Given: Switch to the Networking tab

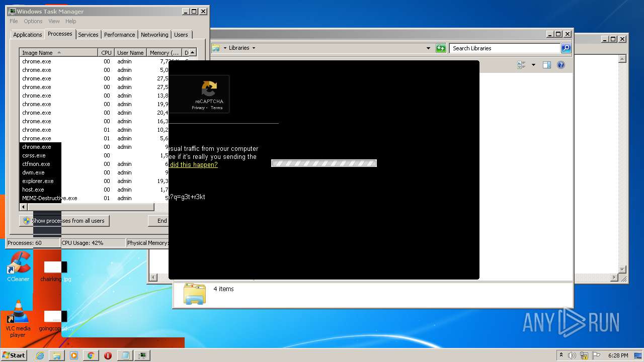Looking at the screenshot, I should (x=154, y=35).
